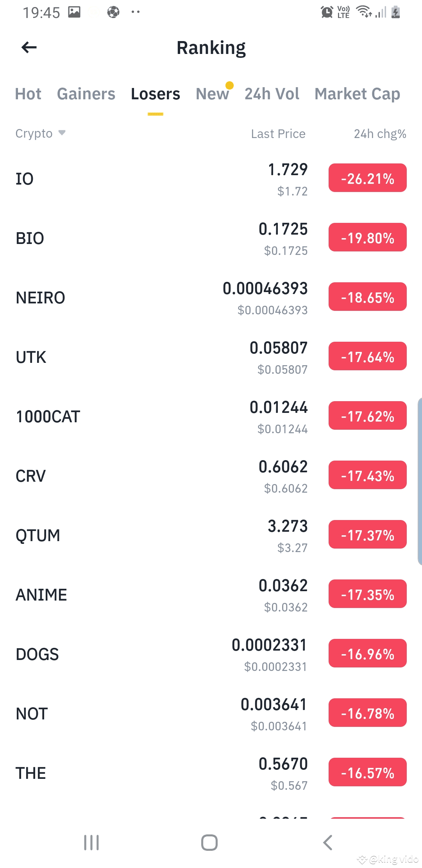This screenshot has width=422, height=868.
Task: Open the New tab with yellow dot
Action: tap(213, 94)
